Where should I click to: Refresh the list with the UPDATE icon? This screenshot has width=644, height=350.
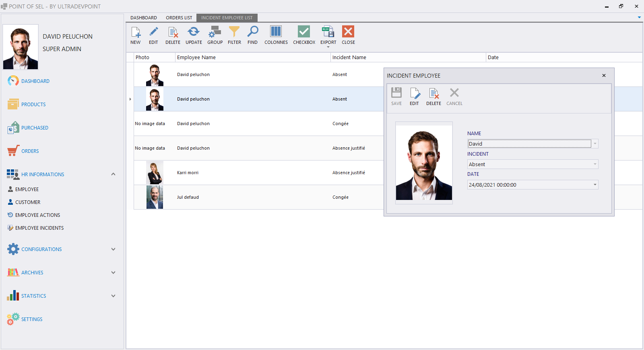pos(194,32)
